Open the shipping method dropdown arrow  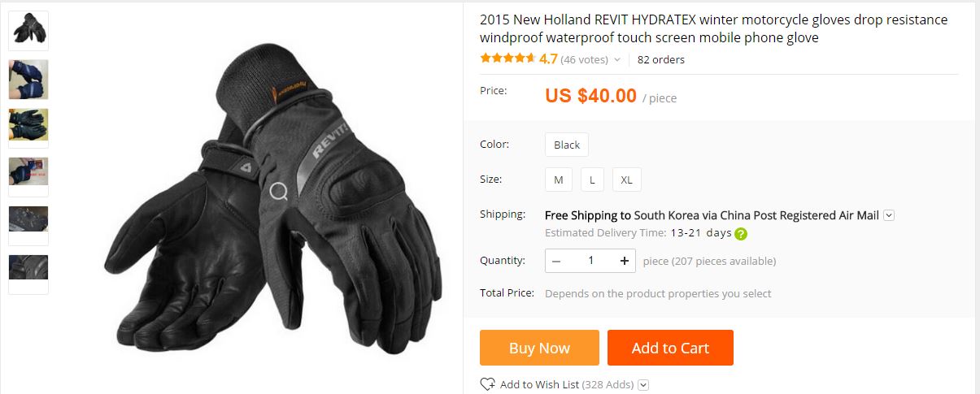coord(889,215)
